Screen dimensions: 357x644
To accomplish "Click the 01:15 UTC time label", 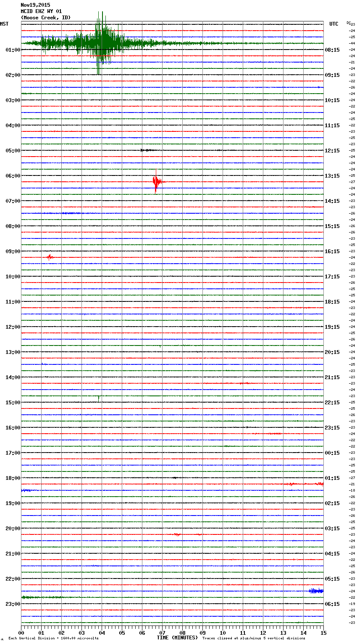I will click(332, 478).
